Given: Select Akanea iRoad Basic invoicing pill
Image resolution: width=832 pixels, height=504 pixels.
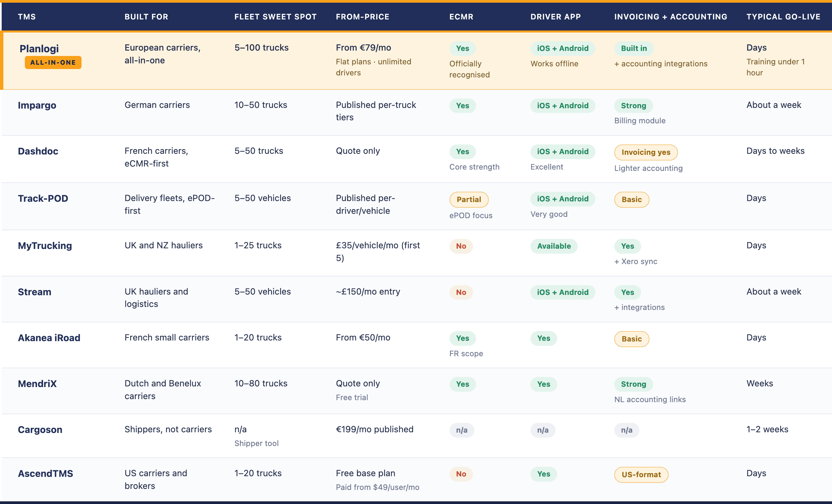Looking at the screenshot, I should coord(631,339).
